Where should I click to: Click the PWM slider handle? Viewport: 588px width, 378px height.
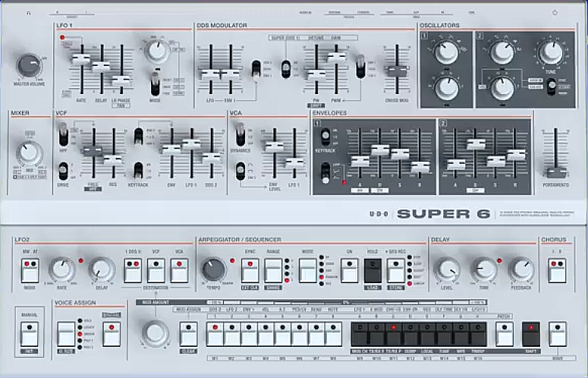tap(336, 58)
